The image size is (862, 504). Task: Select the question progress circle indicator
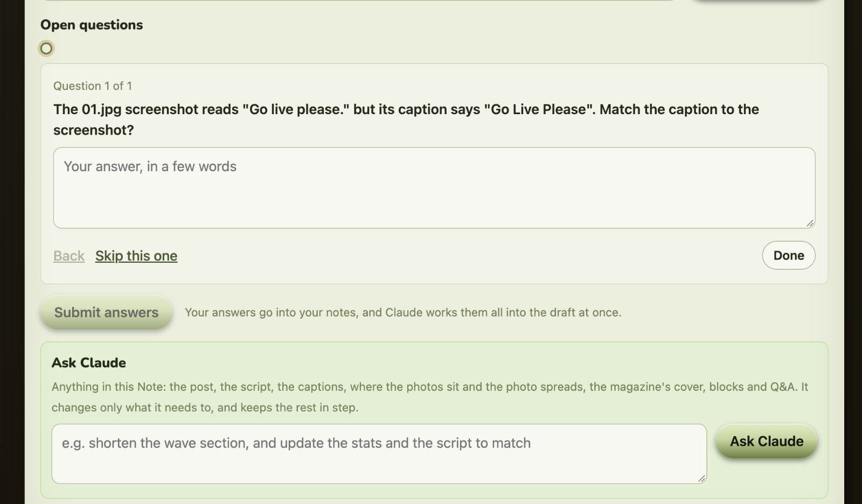click(46, 48)
